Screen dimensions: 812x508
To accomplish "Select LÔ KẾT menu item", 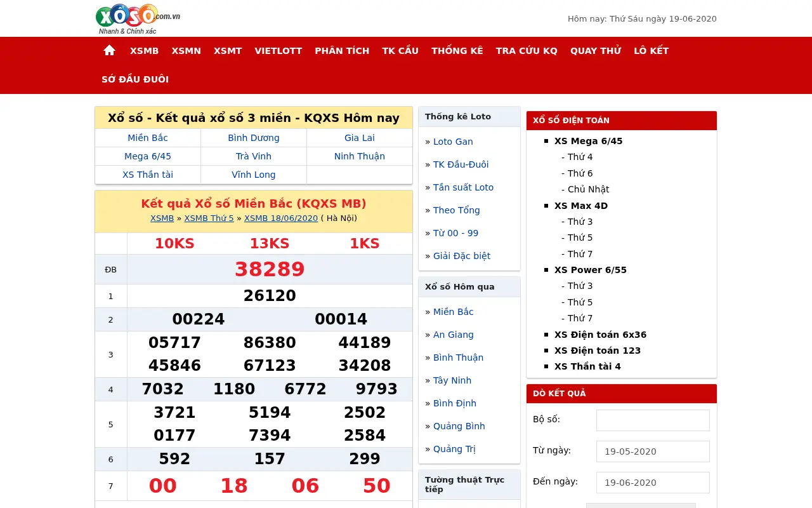I will pos(652,51).
